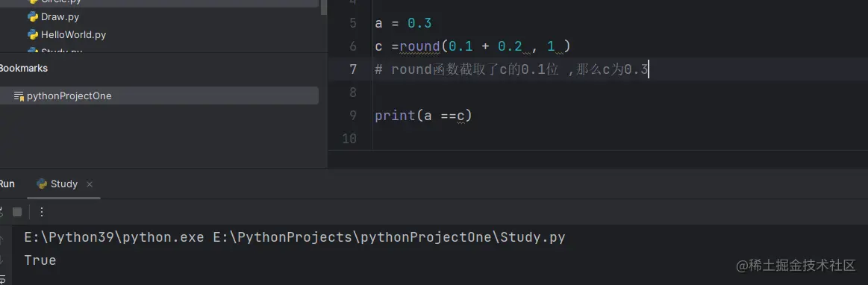Viewport: 868px width, 285px height.
Task: Select pythonProjectOne bookmark group
Action: click(160, 95)
